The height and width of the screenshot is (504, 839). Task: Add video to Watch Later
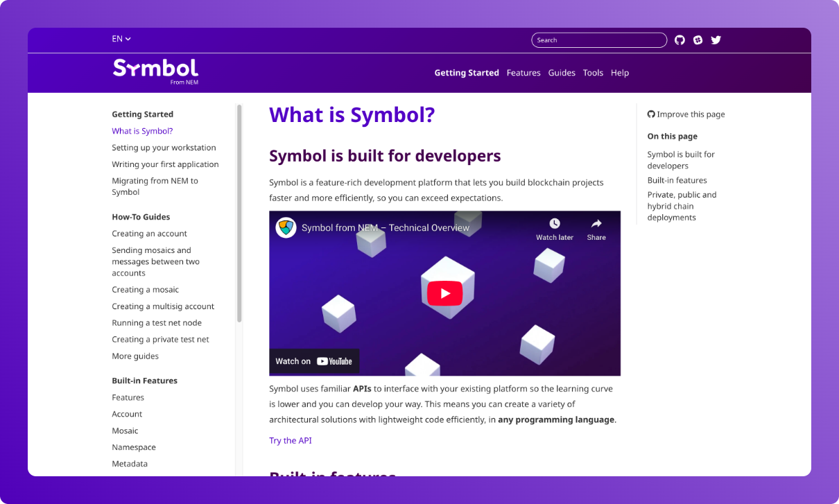coord(554,229)
